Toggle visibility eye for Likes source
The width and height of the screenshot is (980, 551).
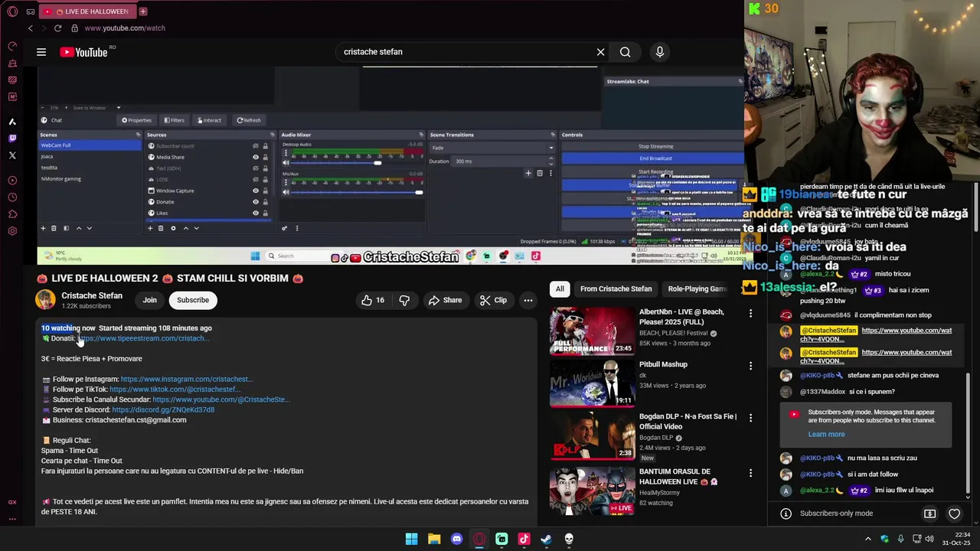(256, 213)
